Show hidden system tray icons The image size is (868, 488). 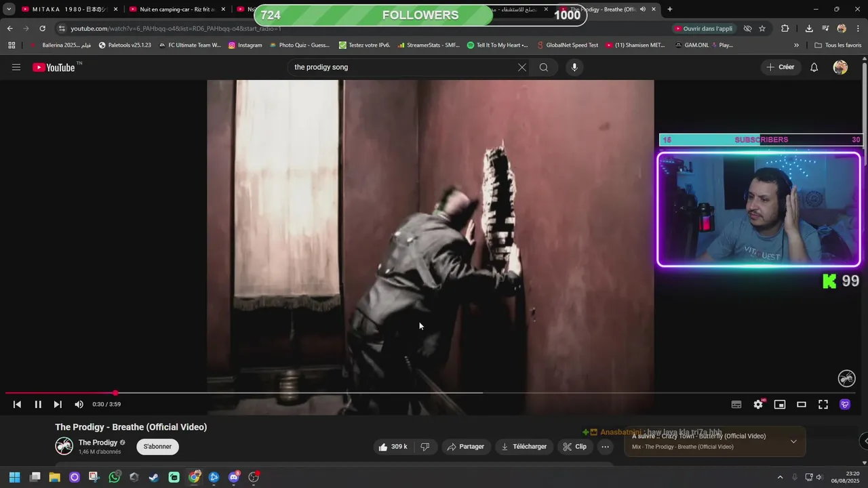coord(780,477)
